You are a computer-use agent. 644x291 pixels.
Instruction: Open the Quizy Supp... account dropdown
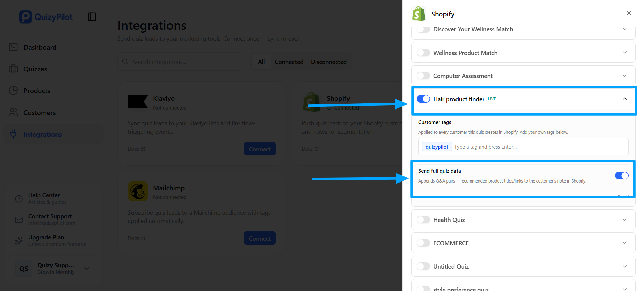[x=87, y=268]
